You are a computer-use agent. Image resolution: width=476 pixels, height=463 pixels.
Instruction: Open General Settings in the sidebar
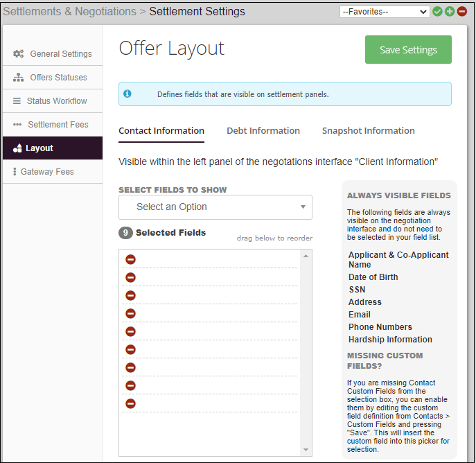pyautogui.click(x=60, y=54)
